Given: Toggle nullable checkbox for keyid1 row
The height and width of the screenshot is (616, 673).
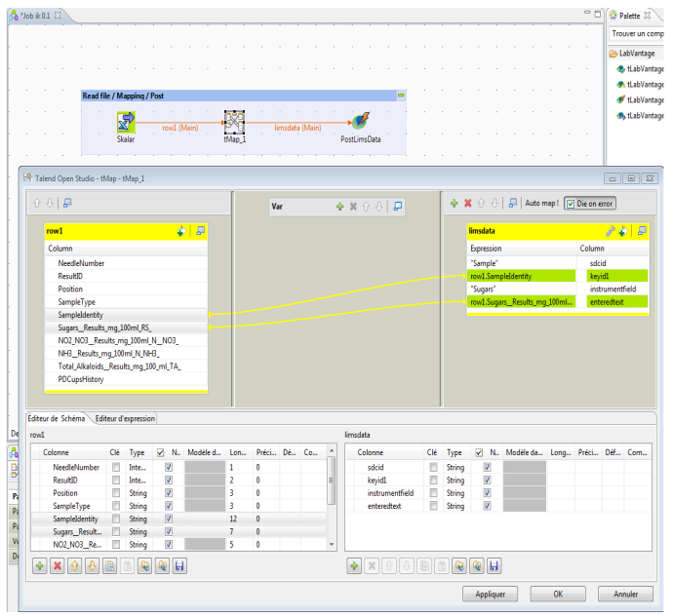Looking at the screenshot, I should (487, 480).
